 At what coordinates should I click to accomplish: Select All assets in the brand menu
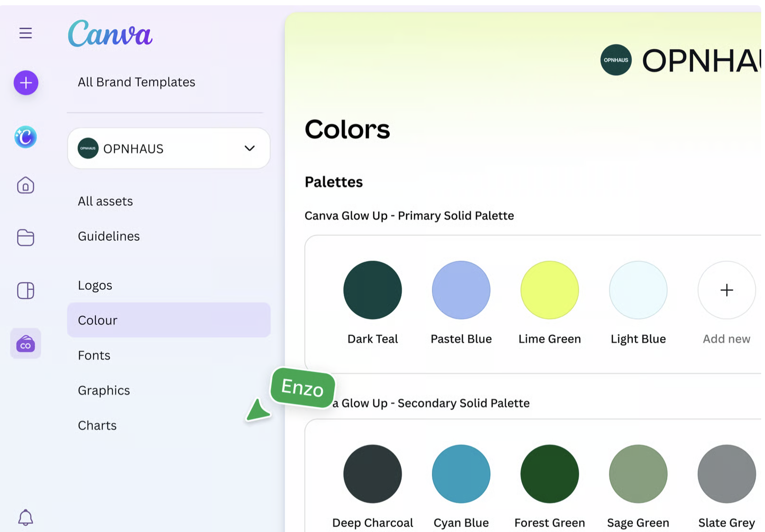[105, 201]
